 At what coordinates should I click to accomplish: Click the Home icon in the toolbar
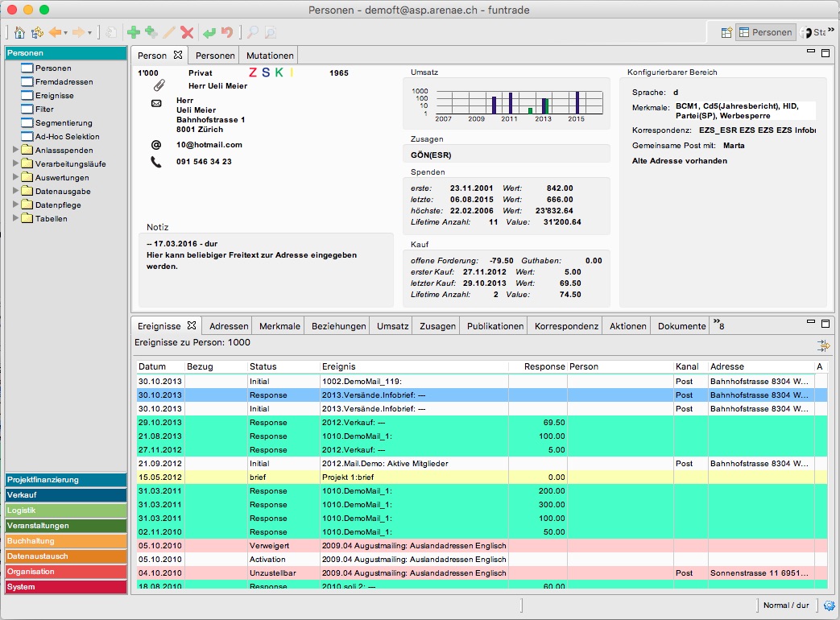(20, 33)
